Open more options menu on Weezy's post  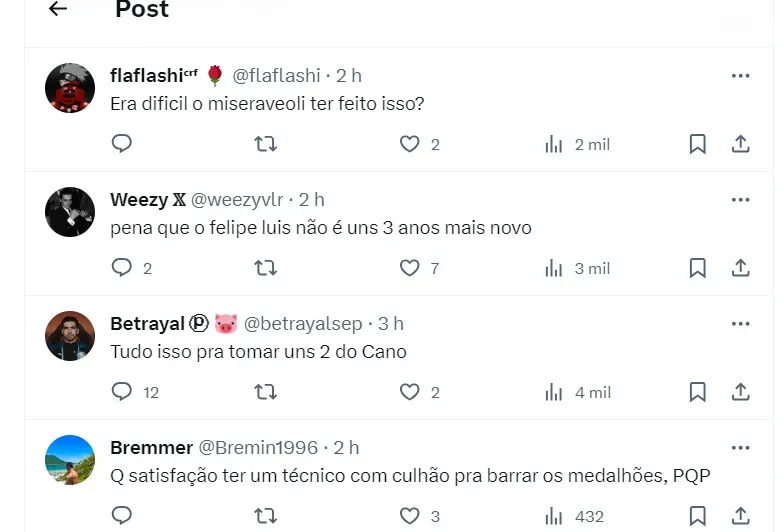tap(740, 200)
